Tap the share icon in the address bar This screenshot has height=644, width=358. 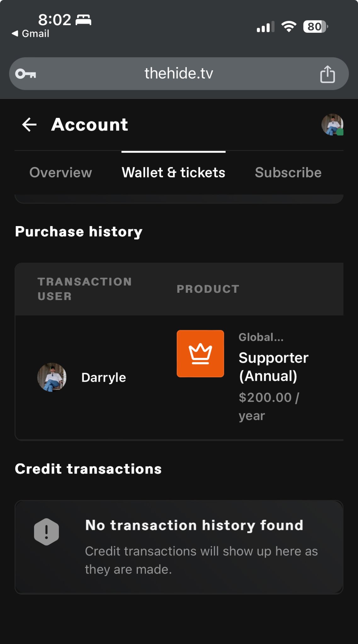point(327,74)
